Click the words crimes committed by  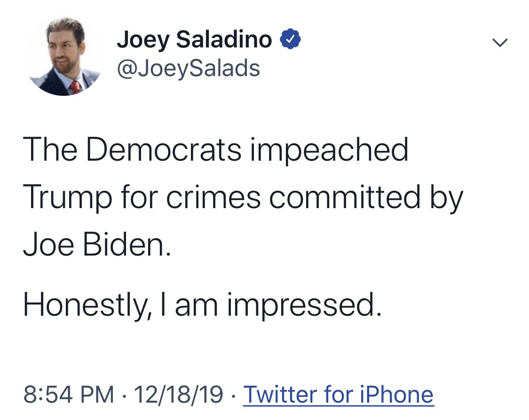click(x=315, y=198)
